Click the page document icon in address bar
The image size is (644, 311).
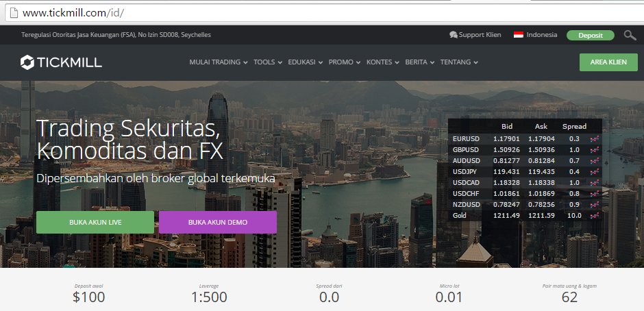pyautogui.click(x=14, y=13)
